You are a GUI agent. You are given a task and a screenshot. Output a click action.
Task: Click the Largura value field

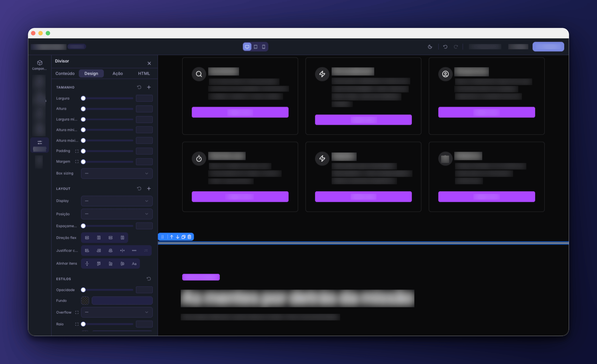[x=144, y=98]
